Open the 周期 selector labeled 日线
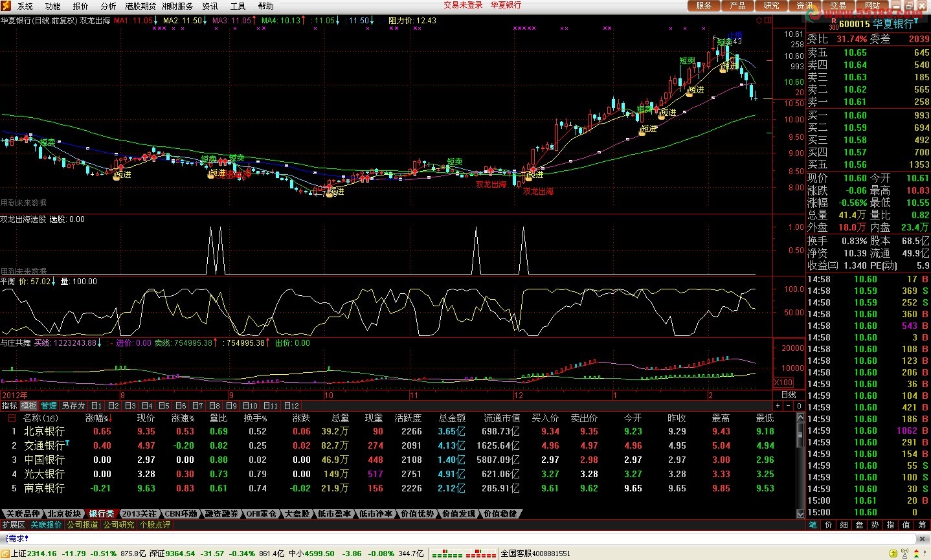931x560 pixels. pos(789,395)
